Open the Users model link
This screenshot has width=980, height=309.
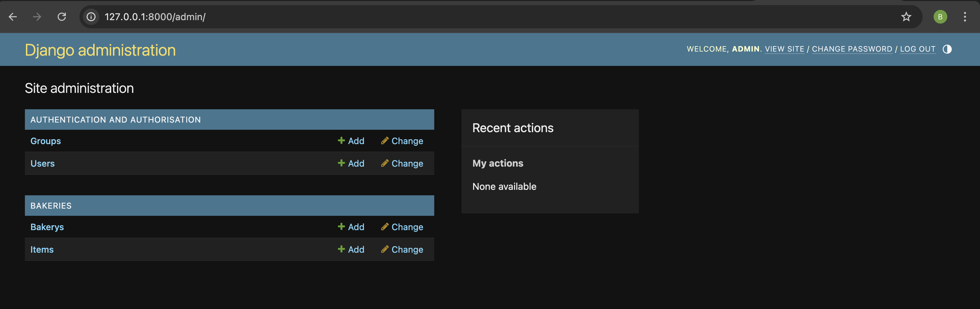pos(43,164)
